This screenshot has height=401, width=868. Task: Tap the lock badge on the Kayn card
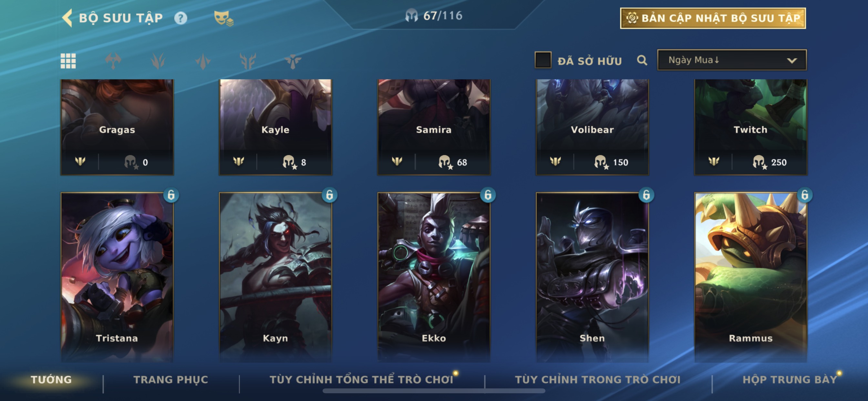tap(329, 195)
